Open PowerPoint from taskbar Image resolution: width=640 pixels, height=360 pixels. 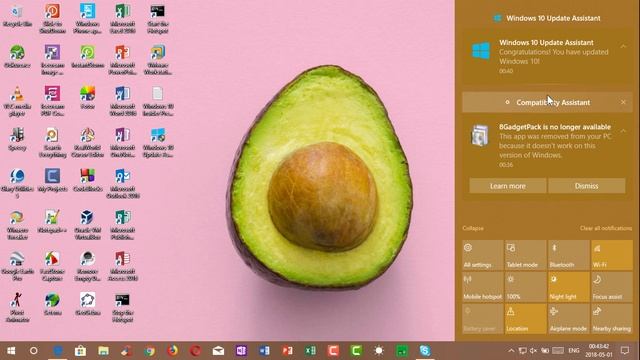point(287,351)
